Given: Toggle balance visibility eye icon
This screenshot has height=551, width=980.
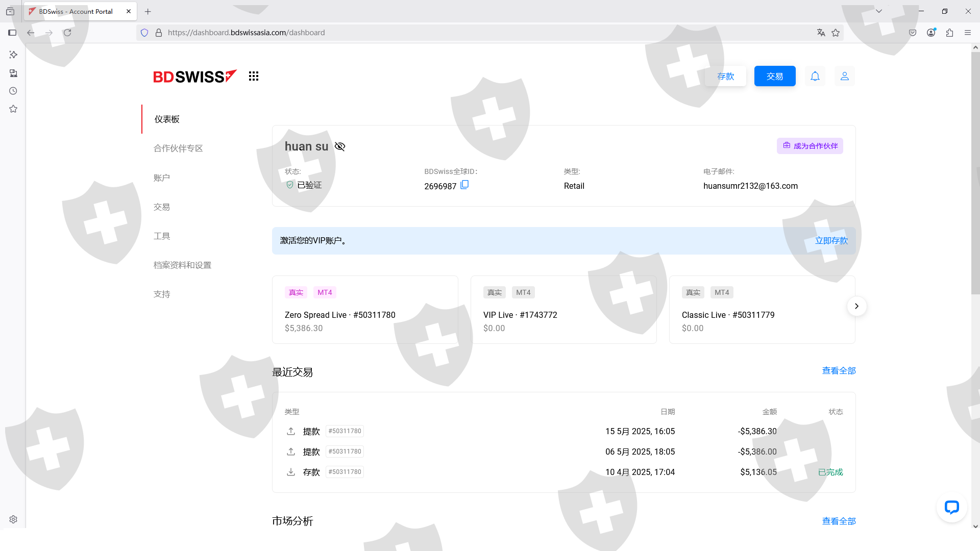Looking at the screenshot, I should (340, 146).
